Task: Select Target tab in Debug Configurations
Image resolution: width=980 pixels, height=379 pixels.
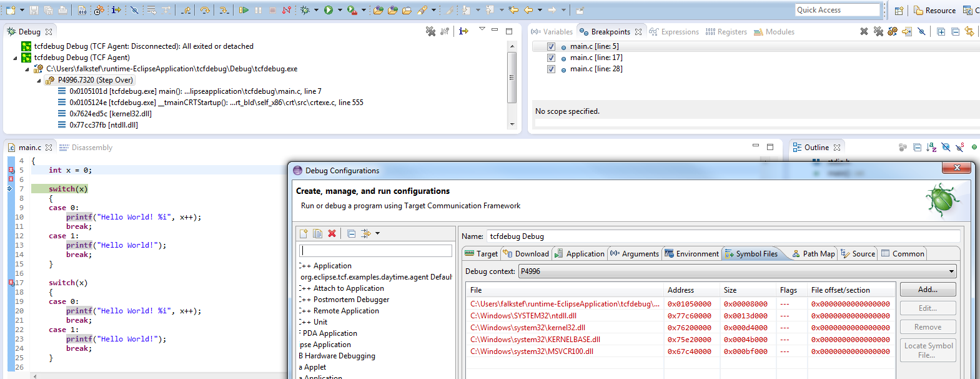Action: [481, 254]
